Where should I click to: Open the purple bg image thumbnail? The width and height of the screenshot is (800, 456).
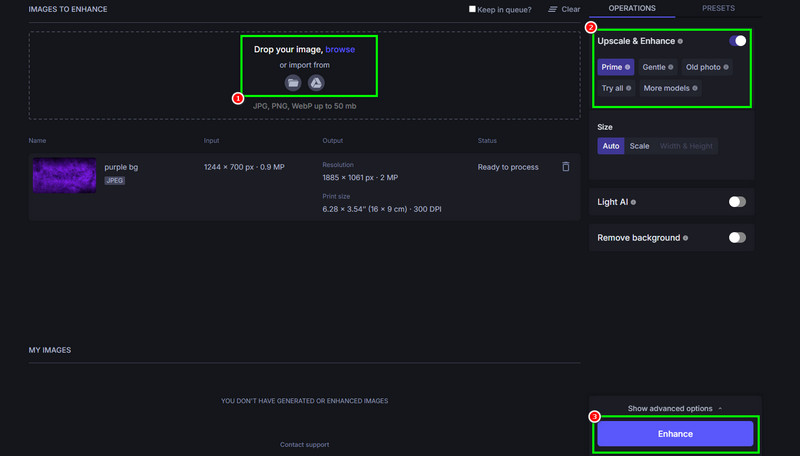click(64, 175)
